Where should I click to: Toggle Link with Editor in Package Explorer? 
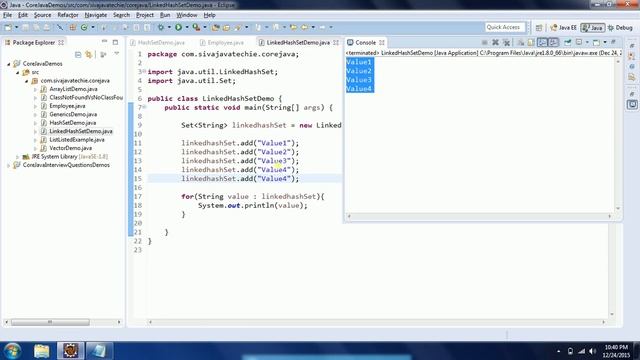click(x=89, y=54)
